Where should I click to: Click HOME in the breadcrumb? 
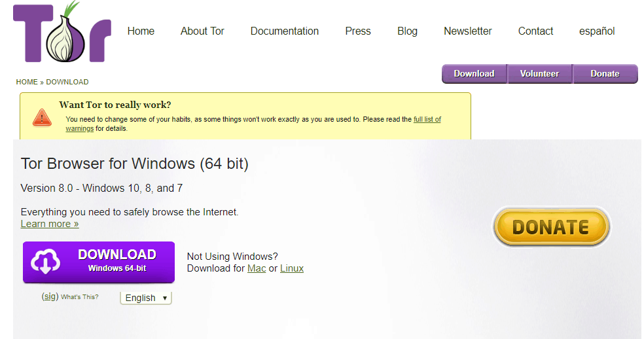click(27, 82)
